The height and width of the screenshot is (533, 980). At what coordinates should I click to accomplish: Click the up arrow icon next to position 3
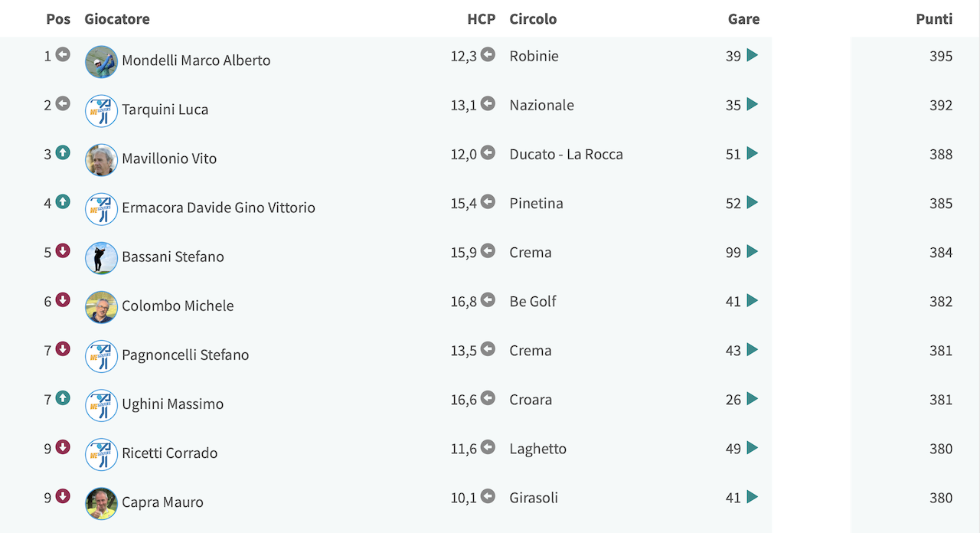click(x=63, y=153)
